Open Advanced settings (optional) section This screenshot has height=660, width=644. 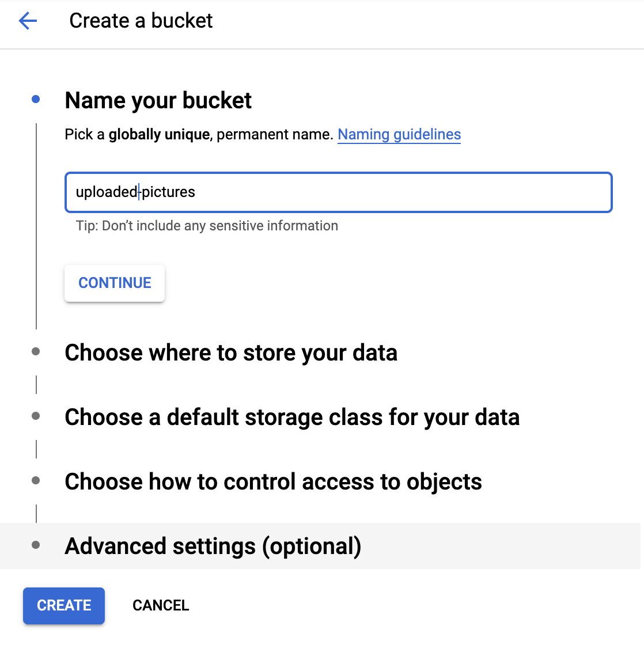[213, 546]
